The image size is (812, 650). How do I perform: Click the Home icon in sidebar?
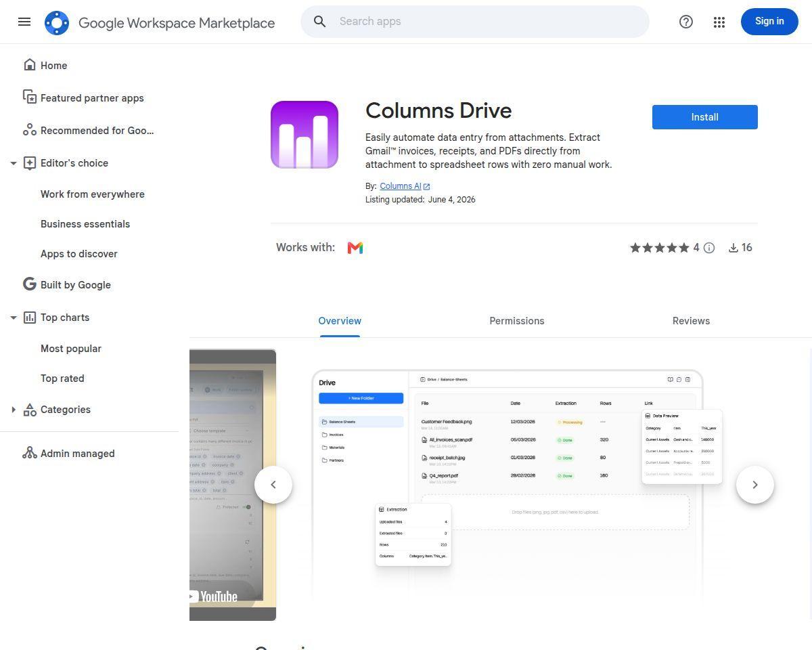pos(30,65)
